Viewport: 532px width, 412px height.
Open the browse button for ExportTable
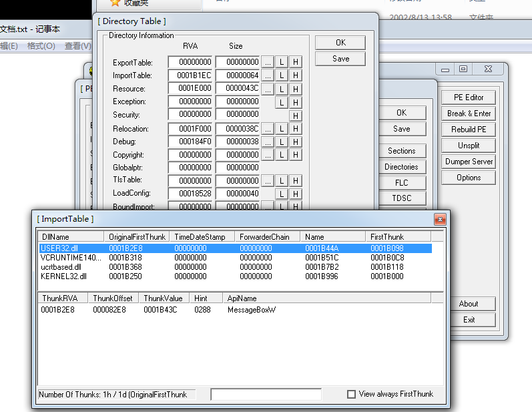coord(268,62)
